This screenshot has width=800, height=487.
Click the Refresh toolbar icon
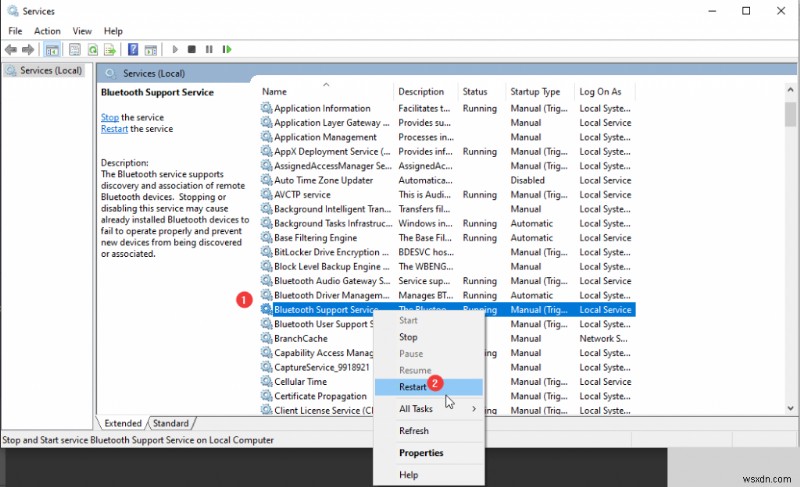tap(92, 49)
